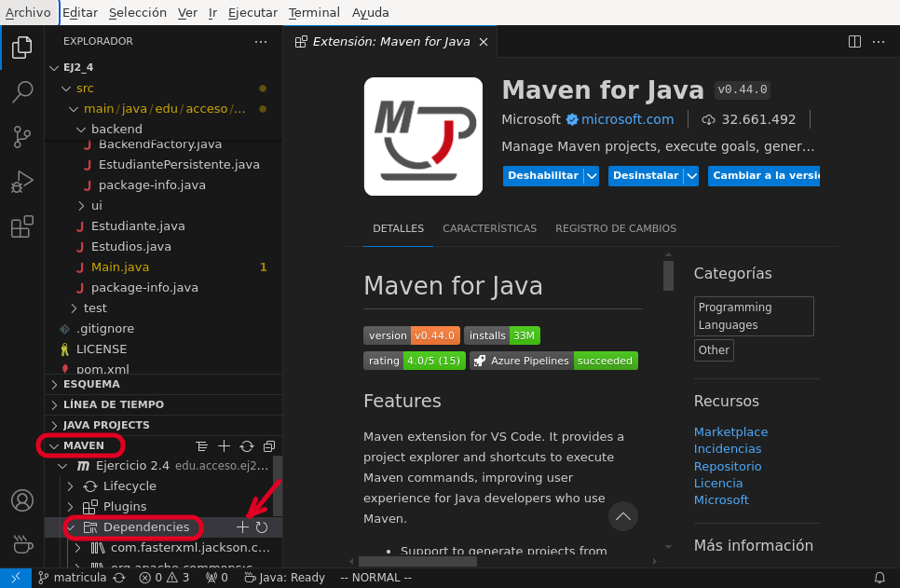Collapse all in Maven panel icon
This screenshot has height=588, width=900.
tap(269, 446)
